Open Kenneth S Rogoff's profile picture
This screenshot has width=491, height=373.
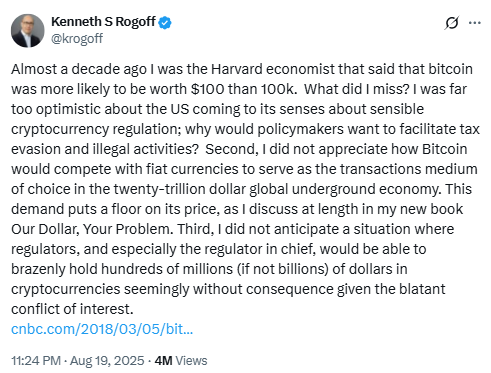point(28,31)
